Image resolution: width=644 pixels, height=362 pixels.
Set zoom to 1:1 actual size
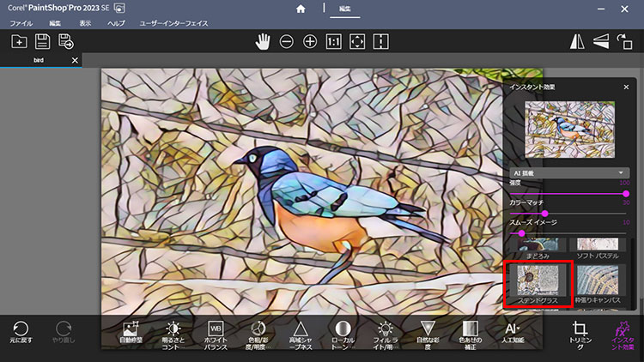(x=334, y=41)
